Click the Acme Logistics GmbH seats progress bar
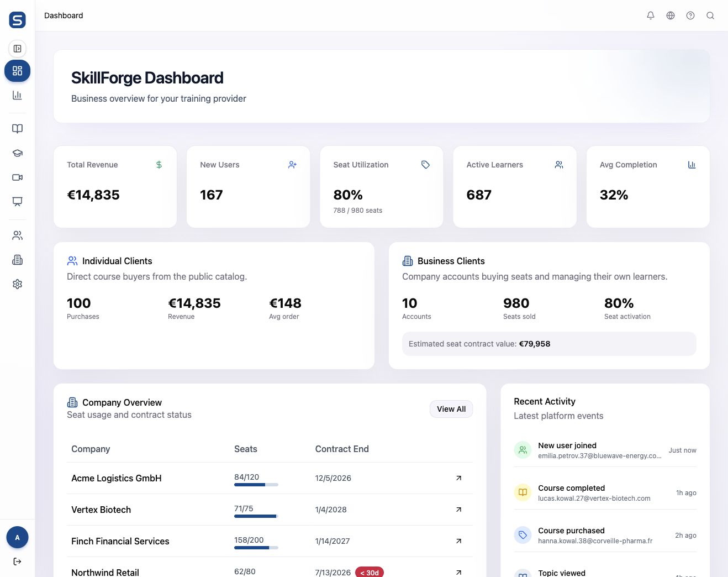728x577 pixels. (256, 485)
